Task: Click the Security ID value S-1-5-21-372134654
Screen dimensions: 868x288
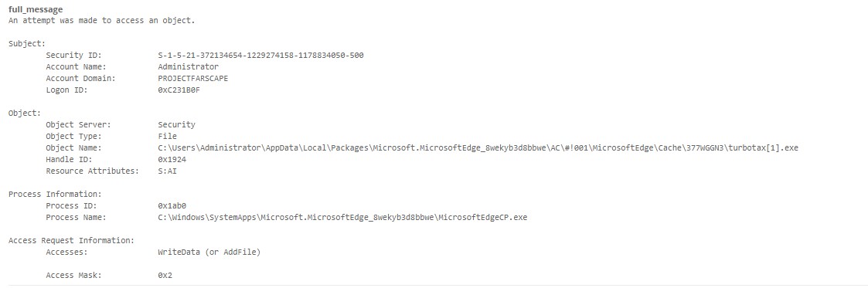Action: 260,56
